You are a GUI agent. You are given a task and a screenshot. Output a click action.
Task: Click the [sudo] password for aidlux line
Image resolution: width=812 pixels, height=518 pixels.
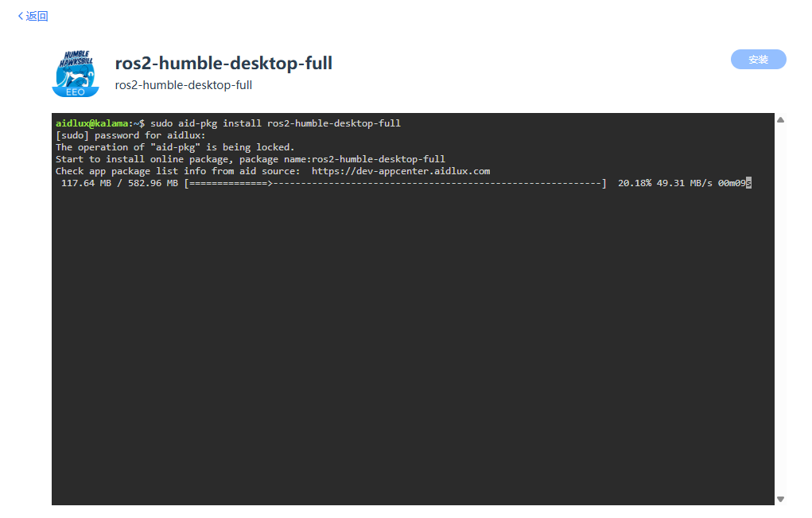click(130, 135)
